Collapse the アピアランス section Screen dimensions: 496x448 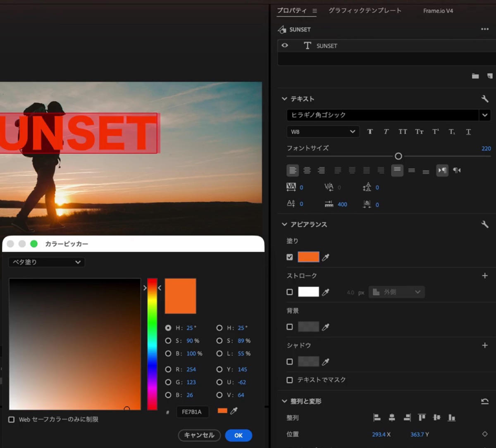pos(284,224)
